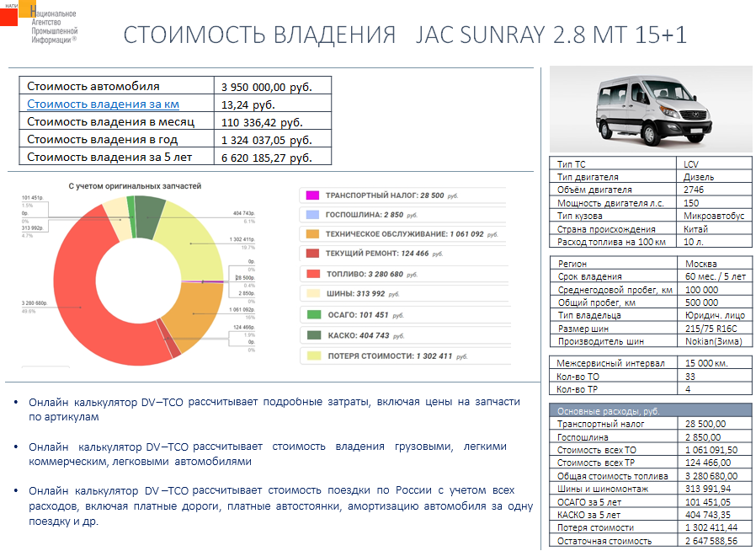Select the red Топливо legend swatch
756x551 pixels.
[x=312, y=274]
